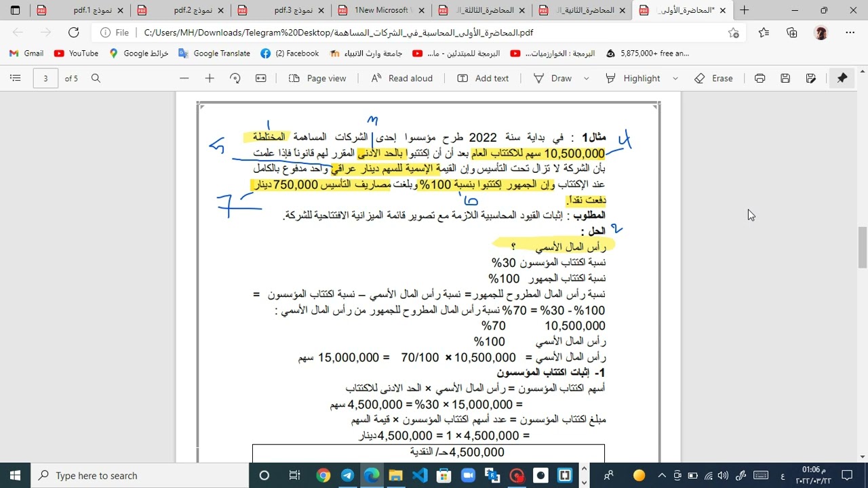The image size is (868, 488).
Task: Open File Explorer from the taskbar
Action: (395, 475)
